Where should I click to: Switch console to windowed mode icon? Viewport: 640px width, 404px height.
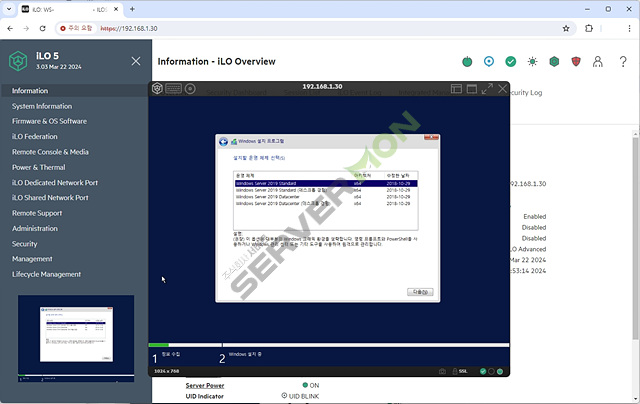click(472, 89)
